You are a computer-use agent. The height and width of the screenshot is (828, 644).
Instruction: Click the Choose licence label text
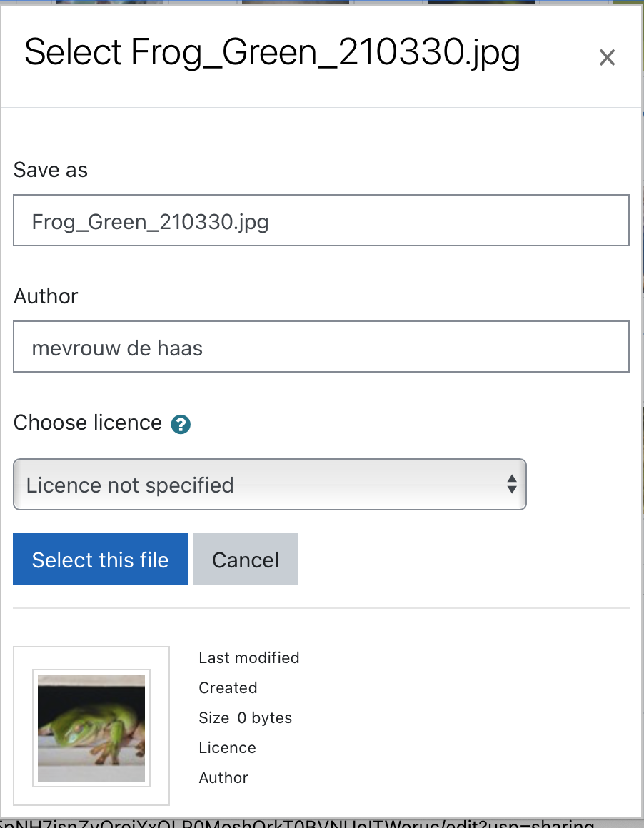(x=88, y=423)
